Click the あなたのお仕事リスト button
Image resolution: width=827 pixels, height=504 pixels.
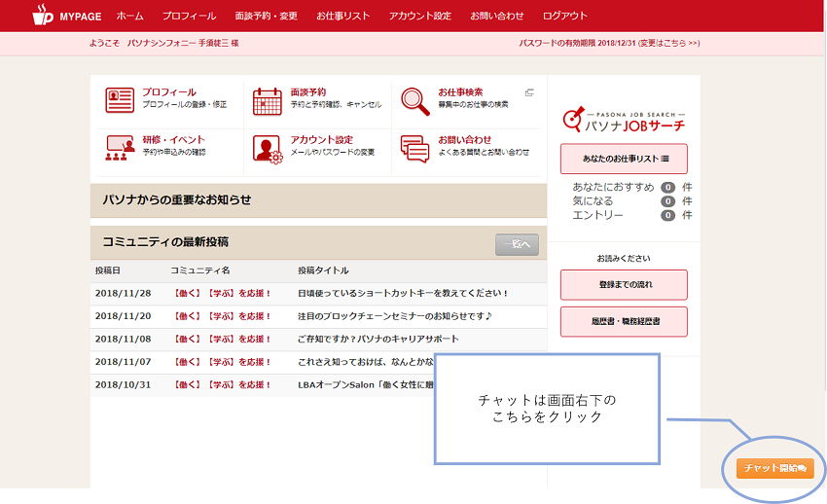pyautogui.click(x=624, y=159)
